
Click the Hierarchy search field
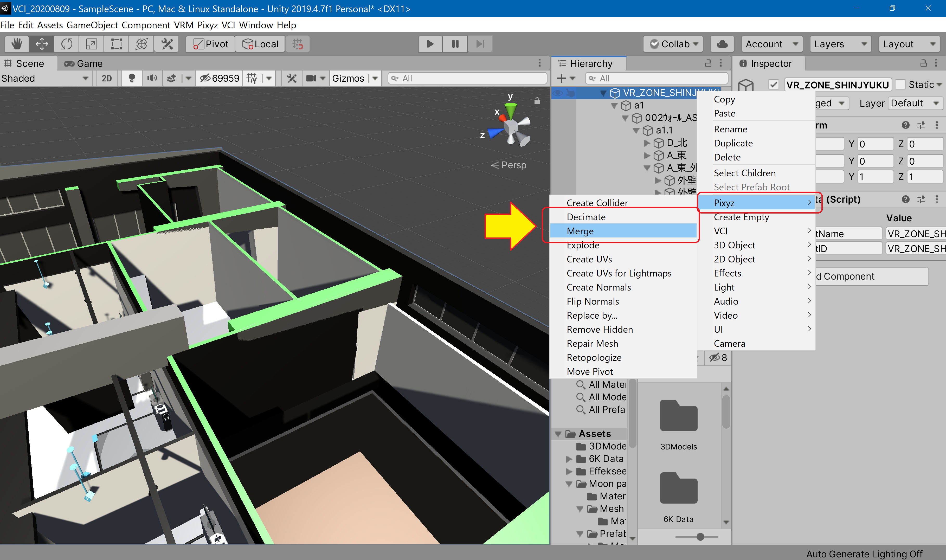click(x=657, y=78)
